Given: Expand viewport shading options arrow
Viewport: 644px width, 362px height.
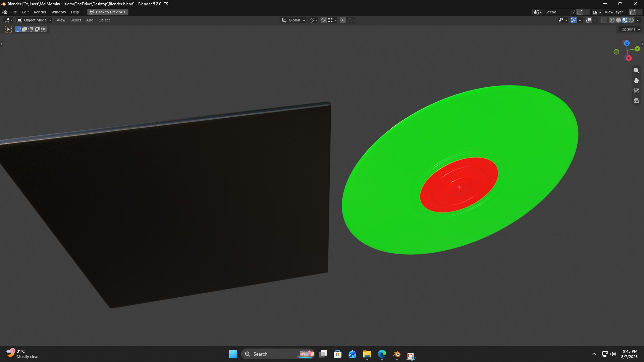Looking at the screenshot, I should (638, 20).
